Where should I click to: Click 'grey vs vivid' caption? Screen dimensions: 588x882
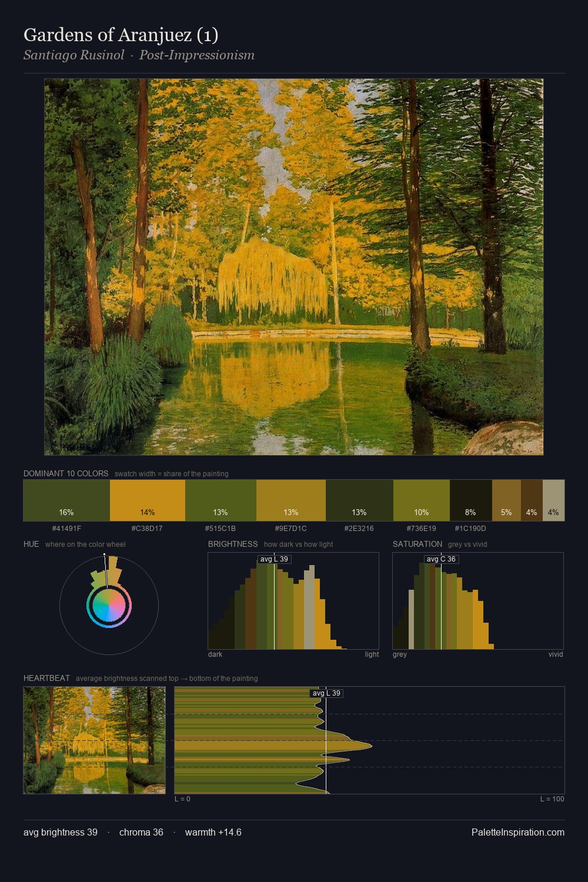(x=467, y=544)
